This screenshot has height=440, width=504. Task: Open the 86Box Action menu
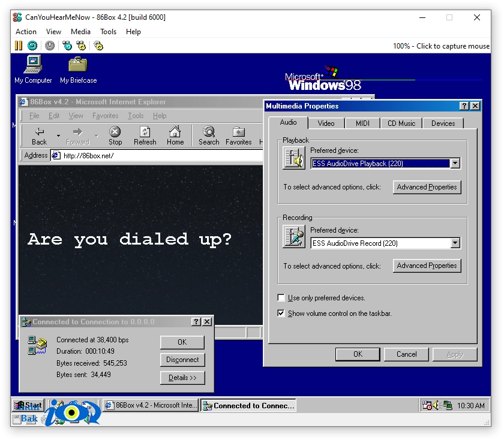26,32
